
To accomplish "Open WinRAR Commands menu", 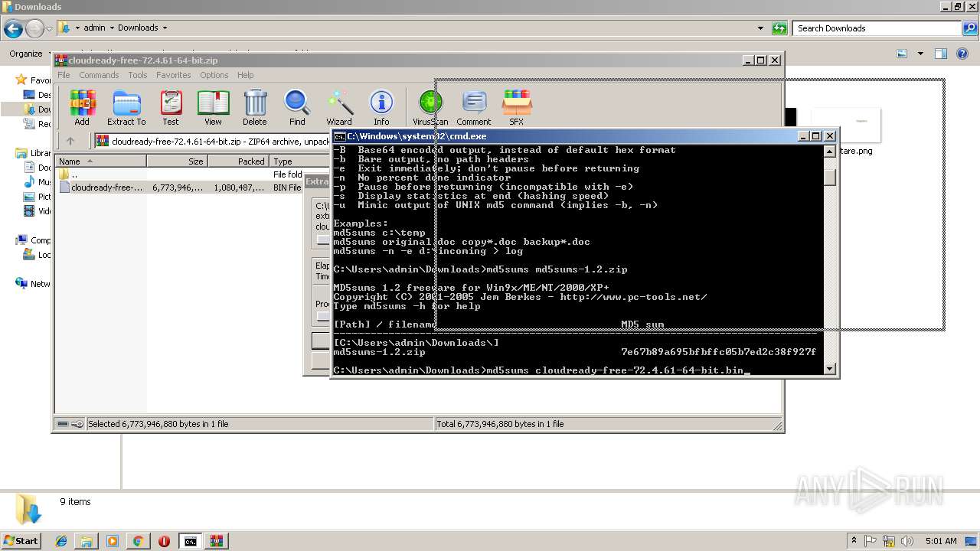I will 99,75.
